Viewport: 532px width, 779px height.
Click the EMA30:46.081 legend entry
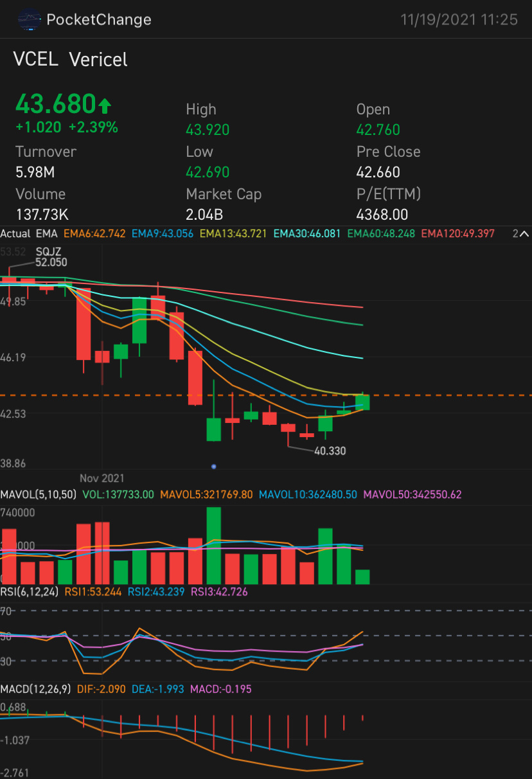click(x=307, y=234)
